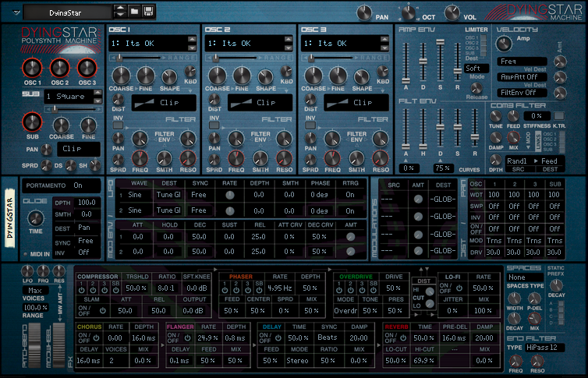Toggle Reverb on/off power button
The image size is (588, 378).
402,338
